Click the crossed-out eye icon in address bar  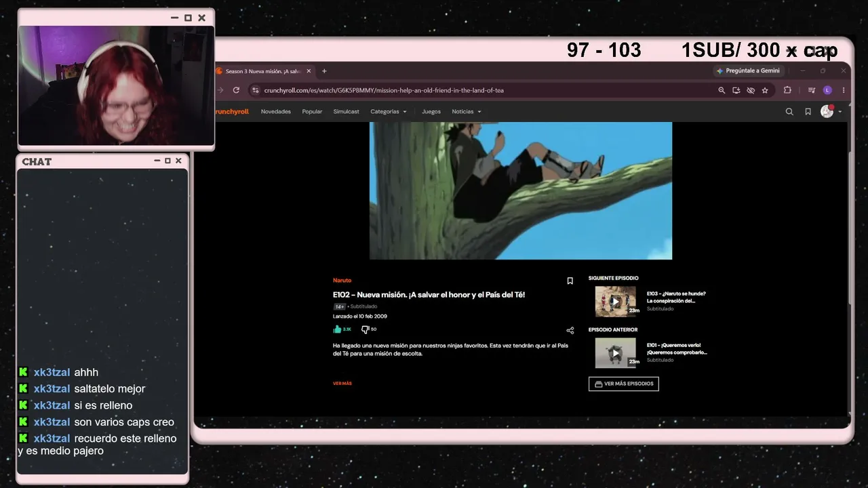click(x=751, y=90)
